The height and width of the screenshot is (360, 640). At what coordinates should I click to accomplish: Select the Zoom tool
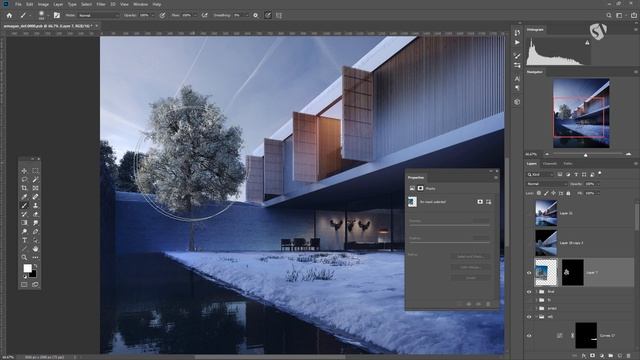pyautogui.click(x=24, y=257)
